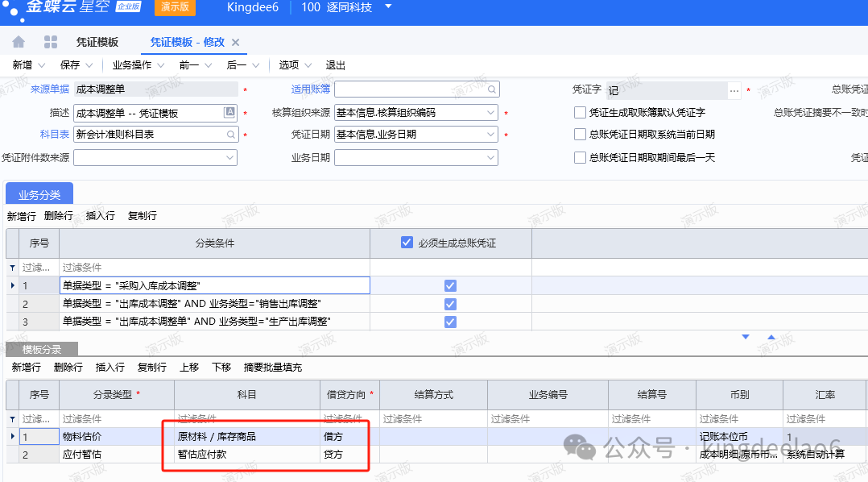
Task: Click the up triangle arrow above 模板分录
Action: click(x=771, y=337)
